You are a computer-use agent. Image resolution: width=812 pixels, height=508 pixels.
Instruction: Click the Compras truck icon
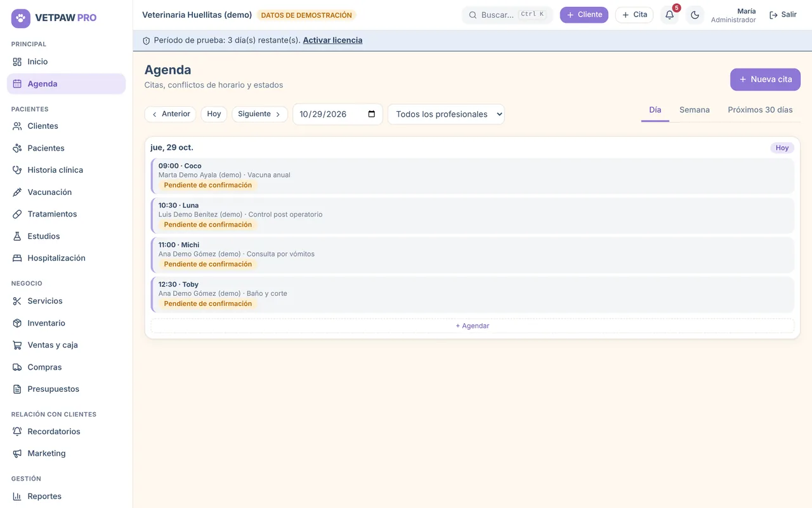tap(17, 367)
